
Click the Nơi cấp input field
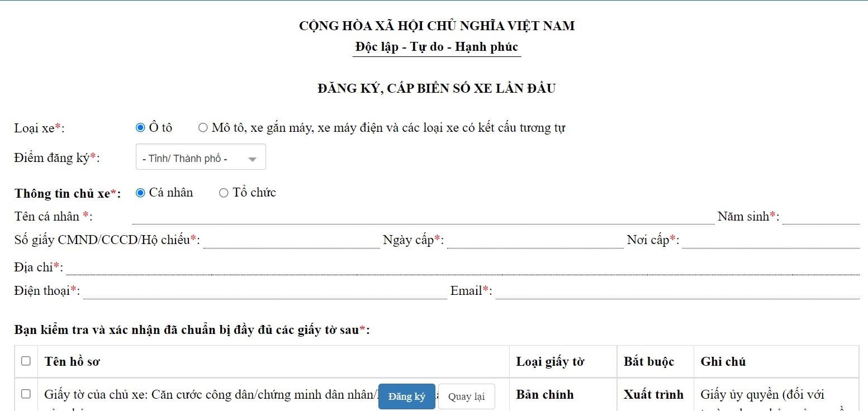point(770,241)
